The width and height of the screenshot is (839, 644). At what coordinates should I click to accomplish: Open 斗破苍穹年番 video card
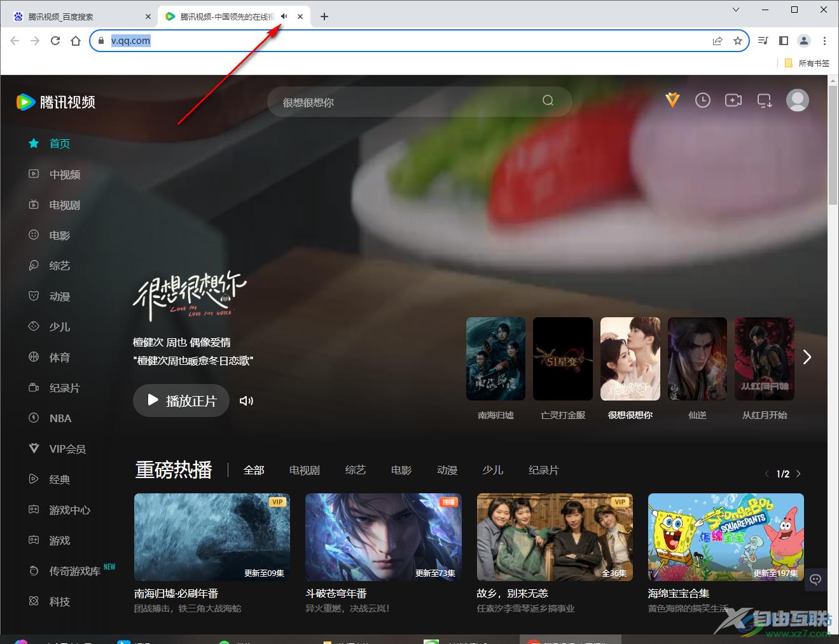point(384,537)
